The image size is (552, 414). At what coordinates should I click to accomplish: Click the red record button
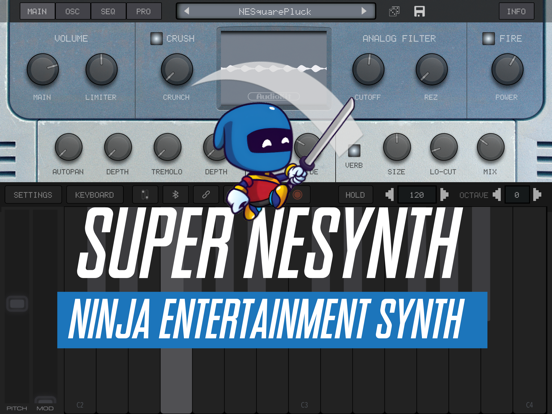(297, 195)
